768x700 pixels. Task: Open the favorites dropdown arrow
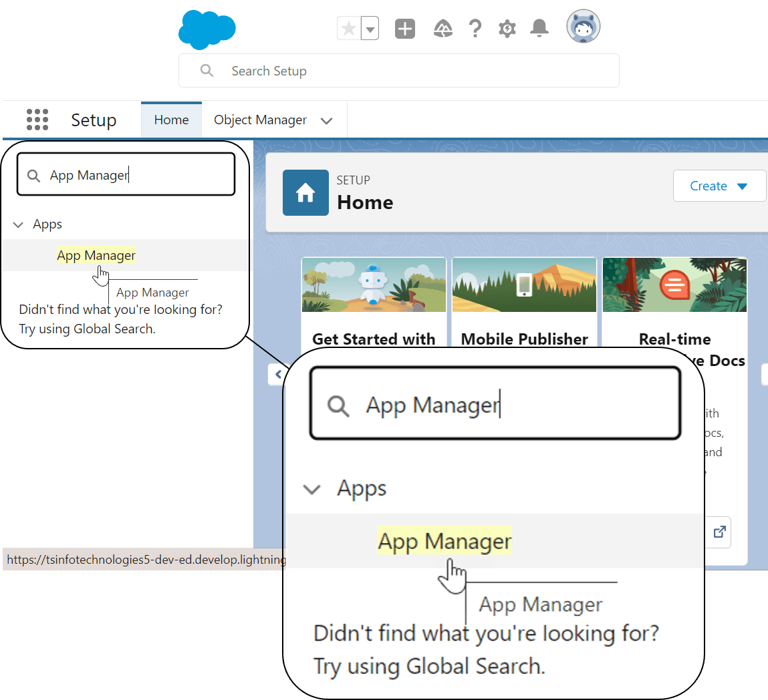pos(369,28)
